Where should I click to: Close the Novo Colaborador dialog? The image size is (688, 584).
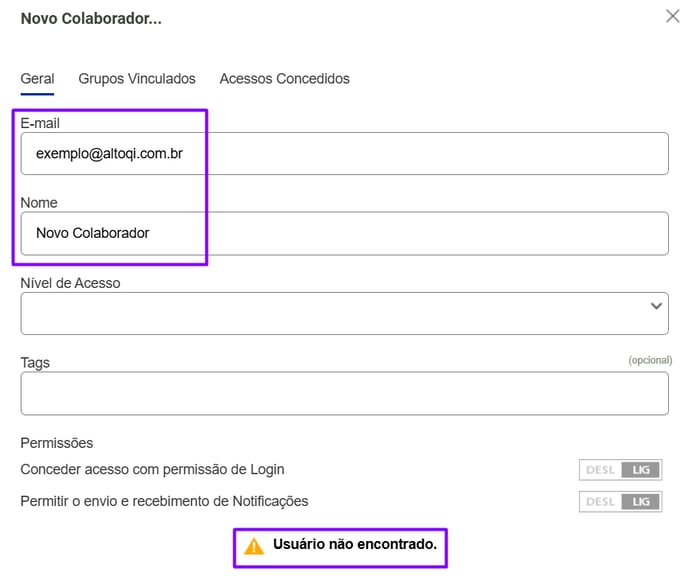pos(672,16)
